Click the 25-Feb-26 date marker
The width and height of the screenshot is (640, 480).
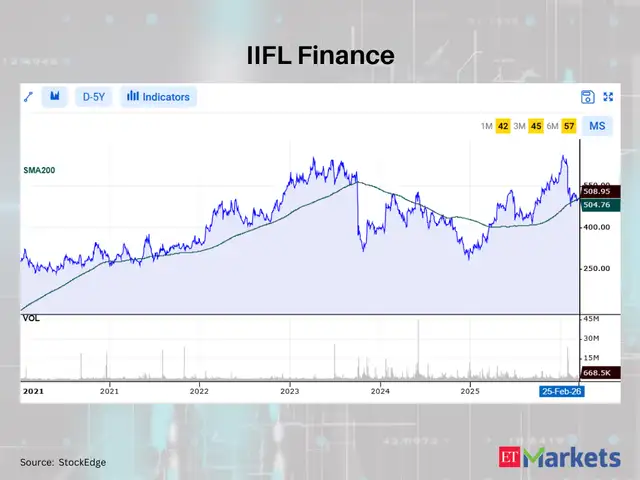point(561,391)
